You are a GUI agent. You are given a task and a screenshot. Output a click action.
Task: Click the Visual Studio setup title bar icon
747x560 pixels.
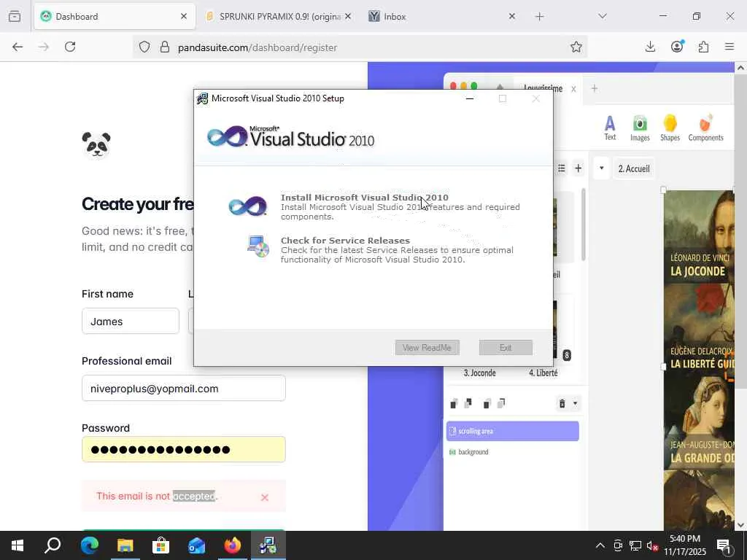coord(203,98)
